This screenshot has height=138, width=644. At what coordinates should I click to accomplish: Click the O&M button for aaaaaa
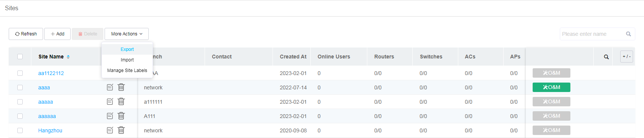click(551, 116)
